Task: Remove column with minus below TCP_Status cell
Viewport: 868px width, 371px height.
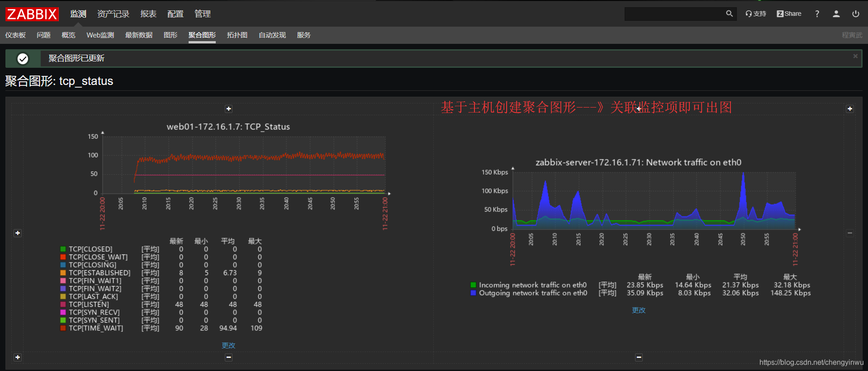Action: point(229,357)
